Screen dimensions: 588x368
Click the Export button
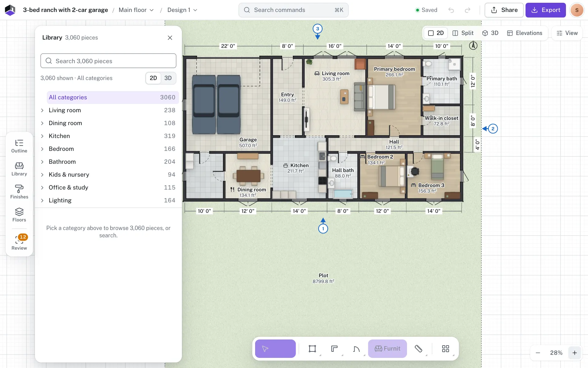tap(545, 10)
